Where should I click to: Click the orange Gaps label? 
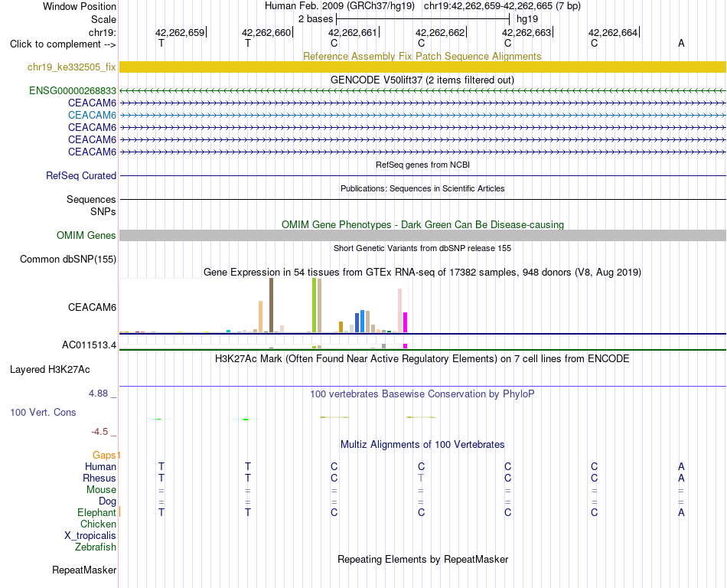click(104, 456)
